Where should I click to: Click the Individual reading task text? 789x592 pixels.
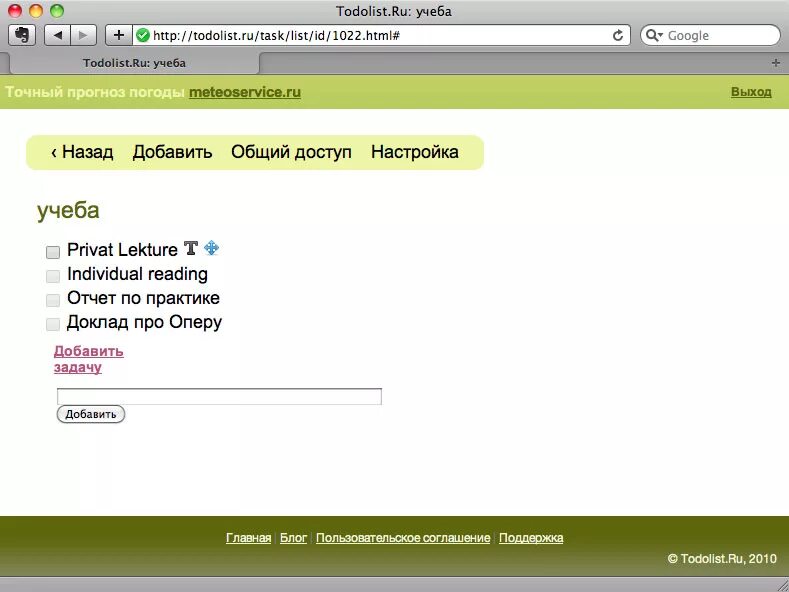137,274
